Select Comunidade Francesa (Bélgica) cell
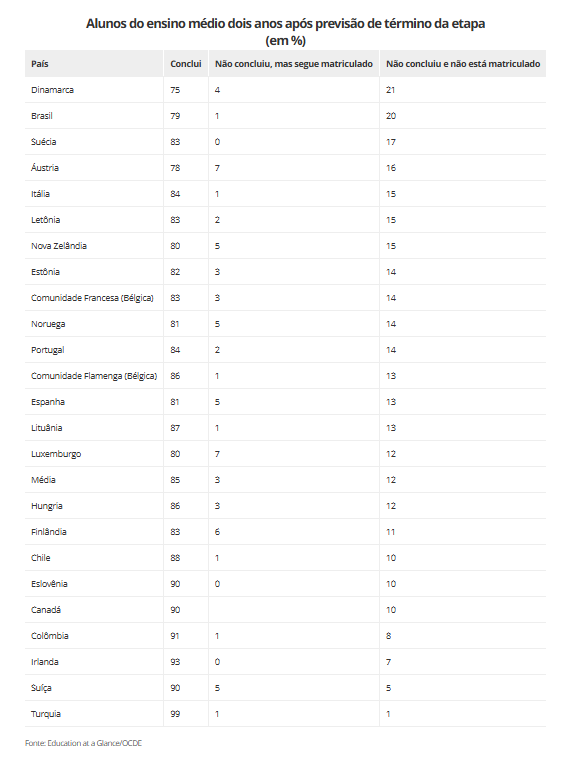The image size is (571, 758). tap(92, 298)
